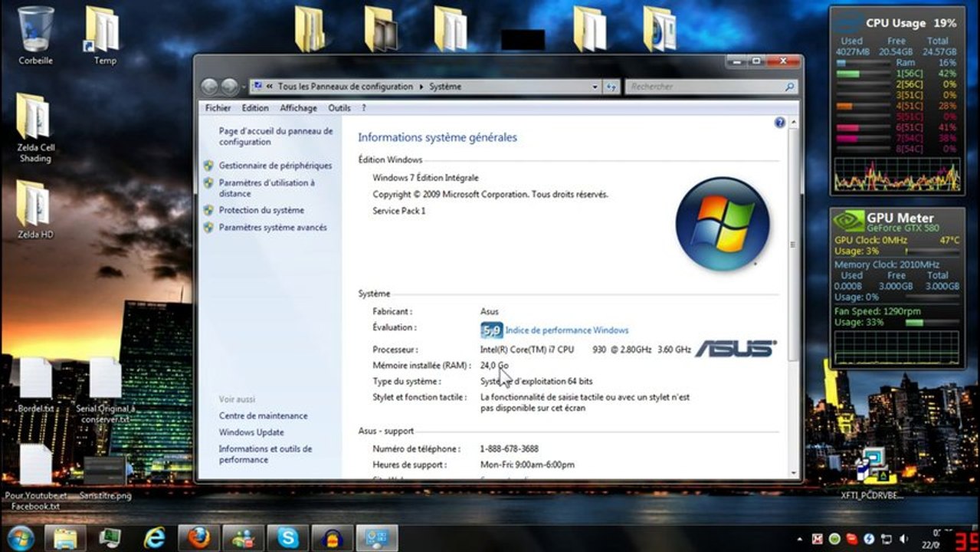980x552 pixels.
Task: Click the search magnifier icon in Rechercher box
Action: pos(789,87)
